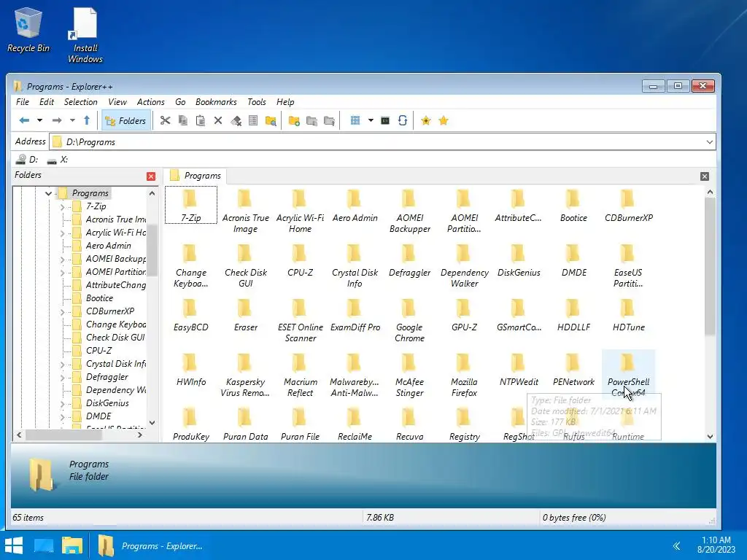Open the Views dropdown arrow
Screen dimensions: 747x560
pos(371,120)
